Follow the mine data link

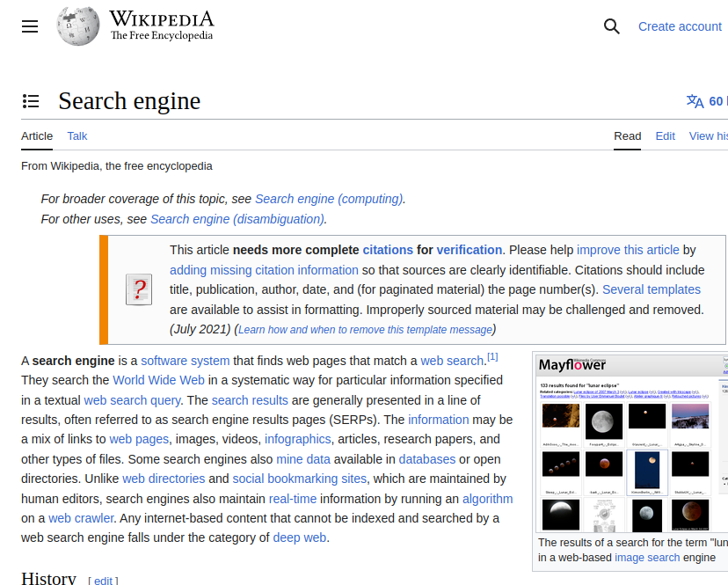(x=303, y=459)
